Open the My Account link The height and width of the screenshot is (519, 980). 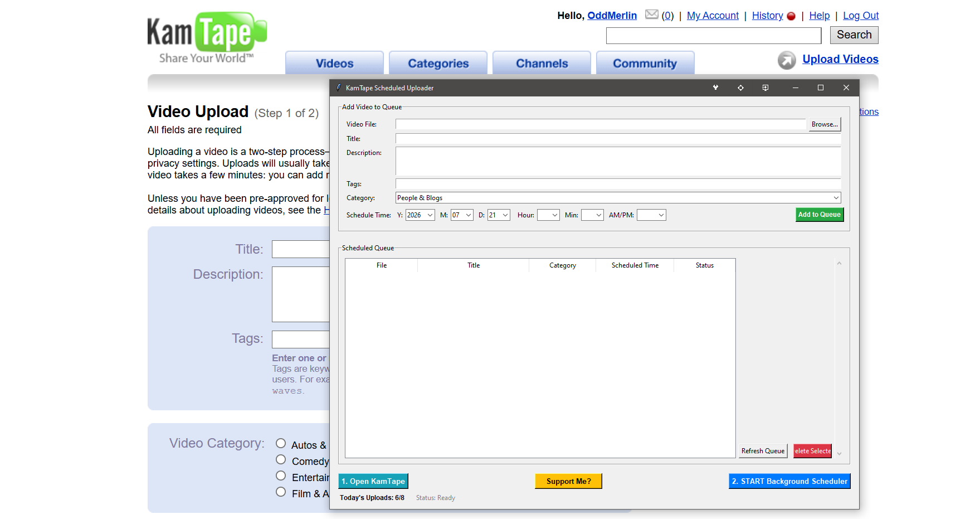713,16
